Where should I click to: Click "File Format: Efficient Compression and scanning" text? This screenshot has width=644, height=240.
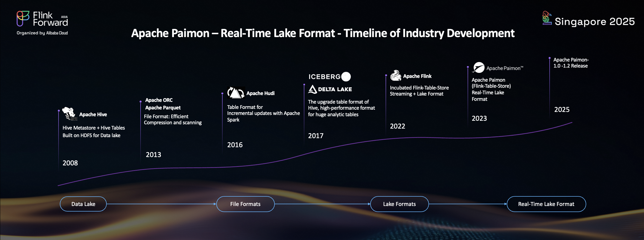point(173,119)
